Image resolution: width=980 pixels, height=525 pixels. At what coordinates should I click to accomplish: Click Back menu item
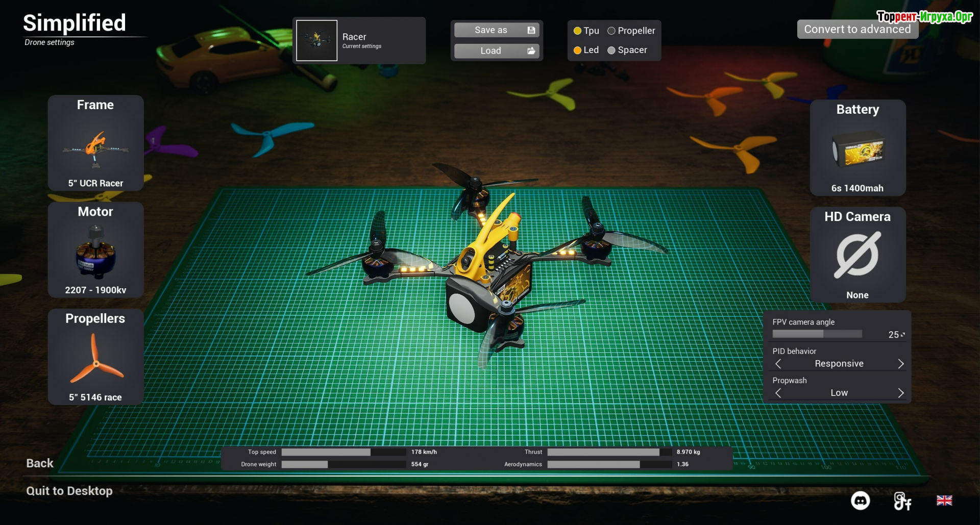point(40,463)
